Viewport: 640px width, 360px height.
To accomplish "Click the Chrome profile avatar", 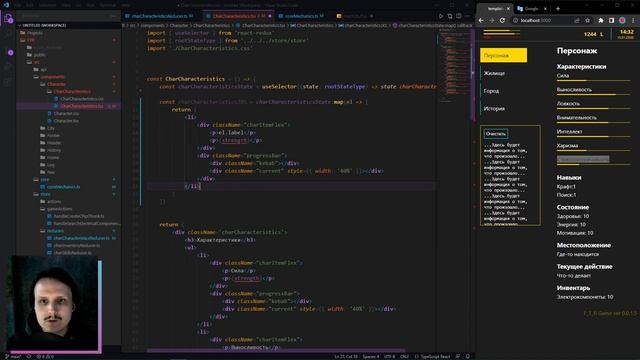I will click(x=622, y=20).
